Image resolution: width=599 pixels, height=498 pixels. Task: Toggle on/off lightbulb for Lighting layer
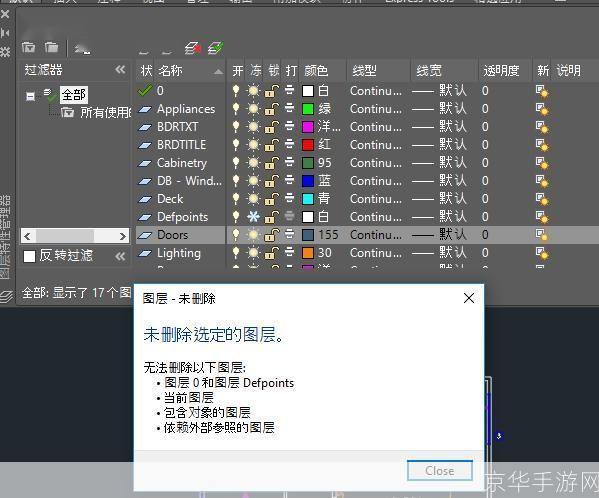pos(236,253)
